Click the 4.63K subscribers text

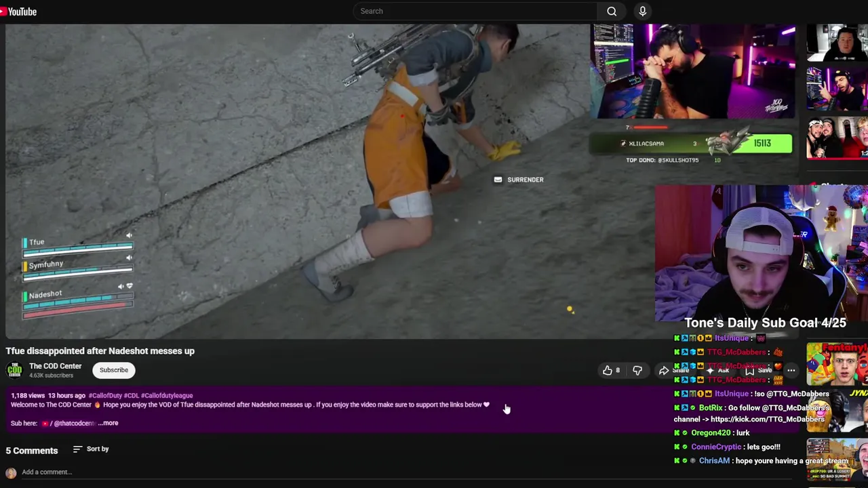point(51,375)
